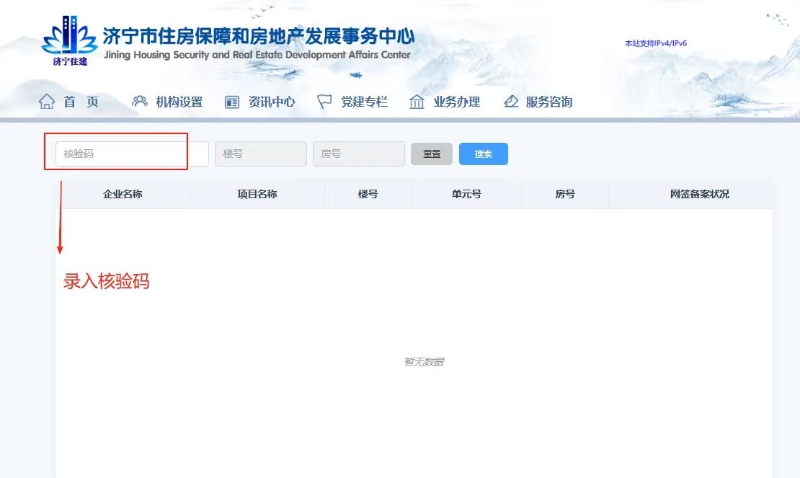Screen dimensions: 800x478
Task: Click the 本站支持IPv4/IPv6 link
Action: tap(655, 44)
